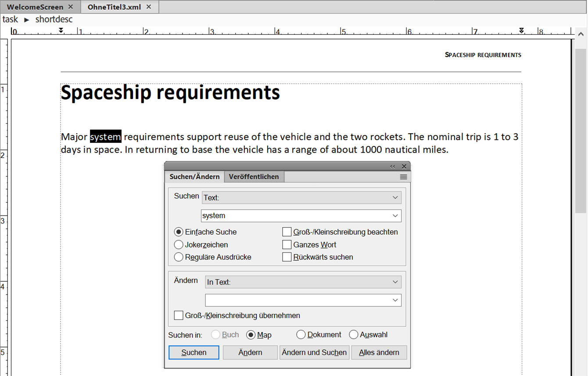Switch to the WelcomeScreen tab

pos(35,7)
